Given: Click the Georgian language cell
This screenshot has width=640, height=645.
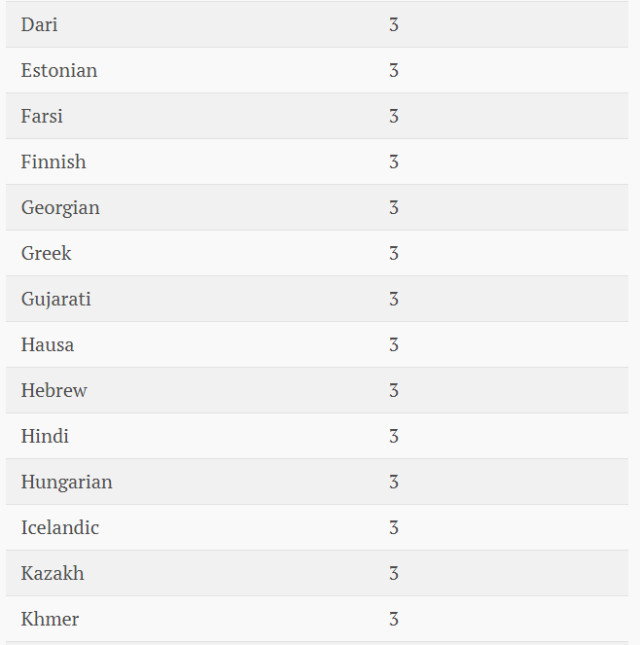Looking at the screenshot, I should point(60,208).
